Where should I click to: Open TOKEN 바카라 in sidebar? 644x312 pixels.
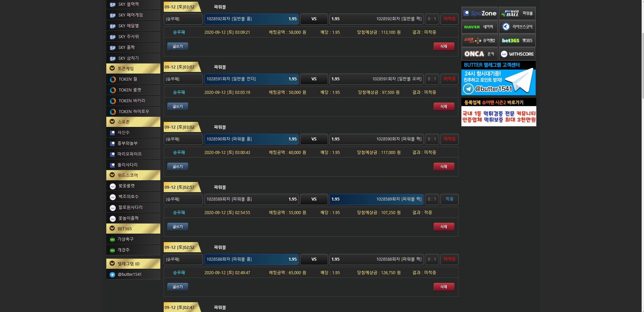point(132,101)
